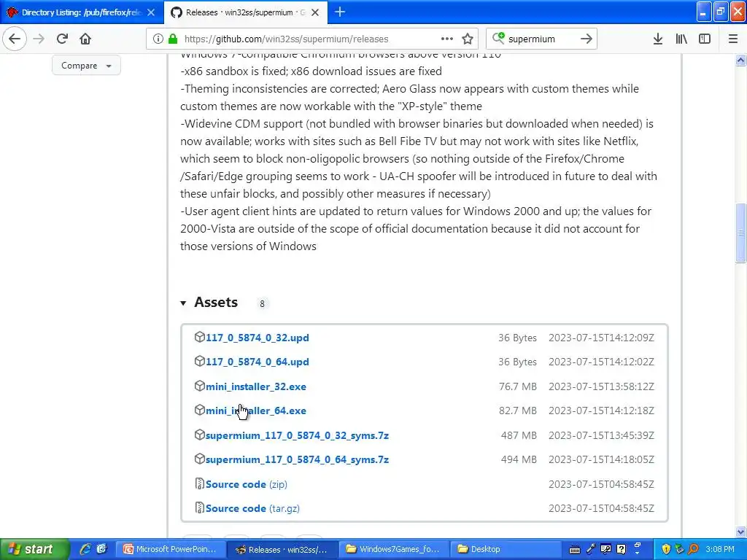Download Source code zip archive
The height and width of the screenshot is (560, 747).
247,484
